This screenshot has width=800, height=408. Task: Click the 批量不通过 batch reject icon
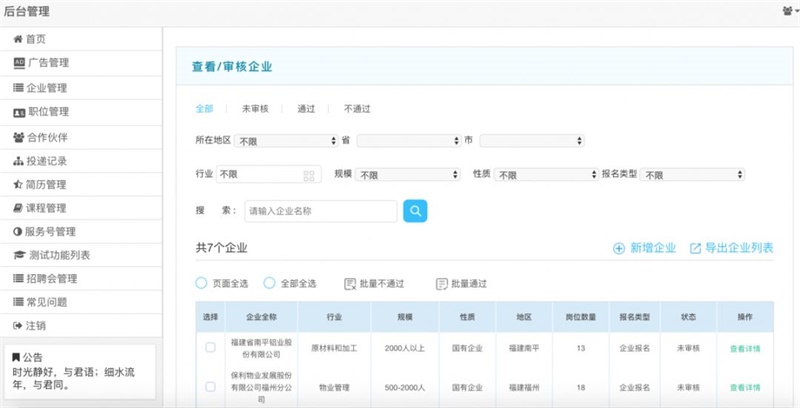tap(350, 284)
